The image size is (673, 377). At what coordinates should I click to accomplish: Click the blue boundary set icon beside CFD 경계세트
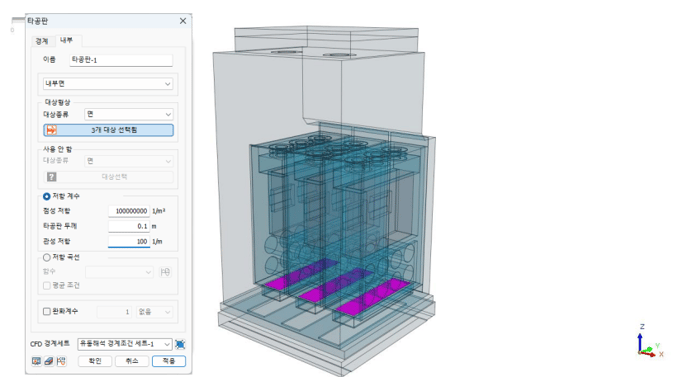(180, 344)
